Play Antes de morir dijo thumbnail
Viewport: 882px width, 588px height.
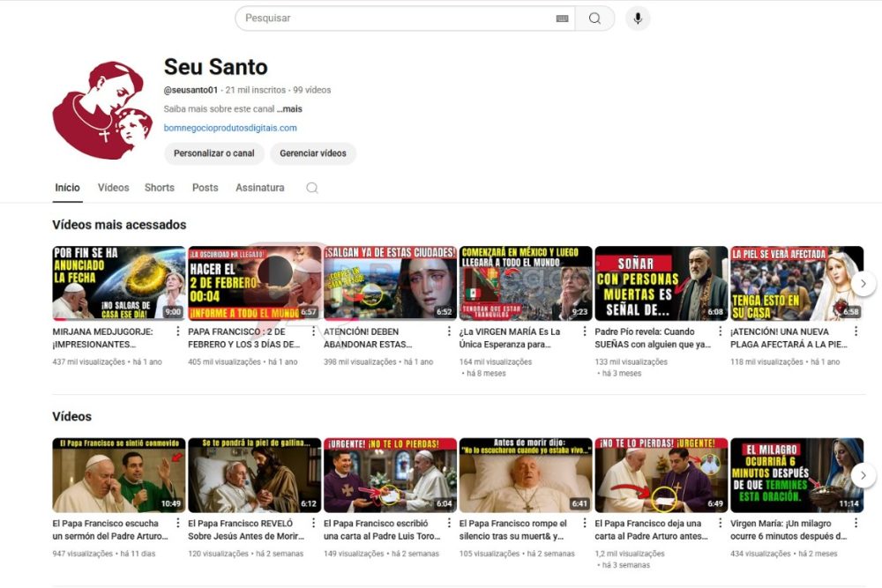pyautogui.click(x=526, y=475)
